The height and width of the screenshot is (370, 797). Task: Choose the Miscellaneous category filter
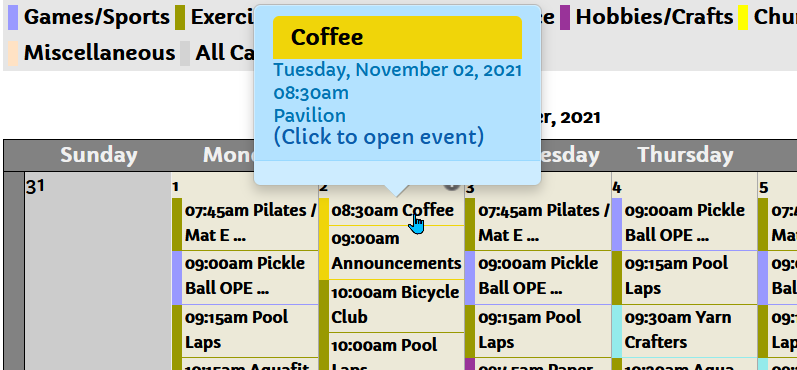pos(99,53)
